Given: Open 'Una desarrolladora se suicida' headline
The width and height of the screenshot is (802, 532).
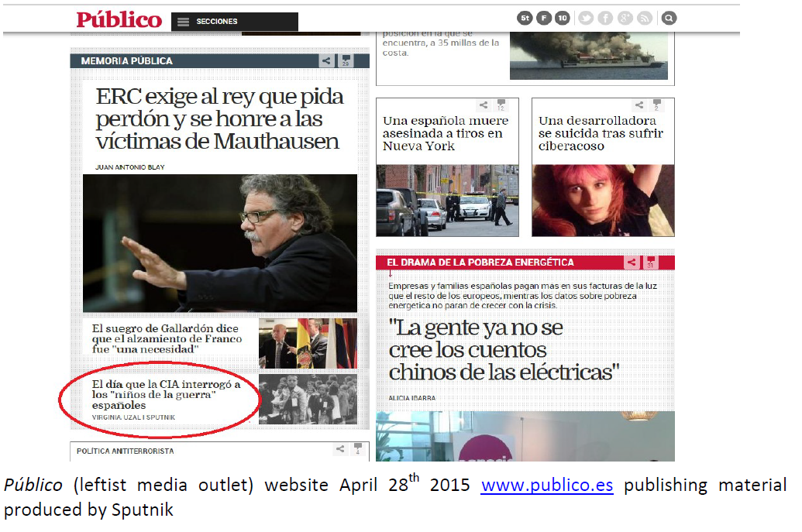Looking at the screenshot, I should (601, 133).
